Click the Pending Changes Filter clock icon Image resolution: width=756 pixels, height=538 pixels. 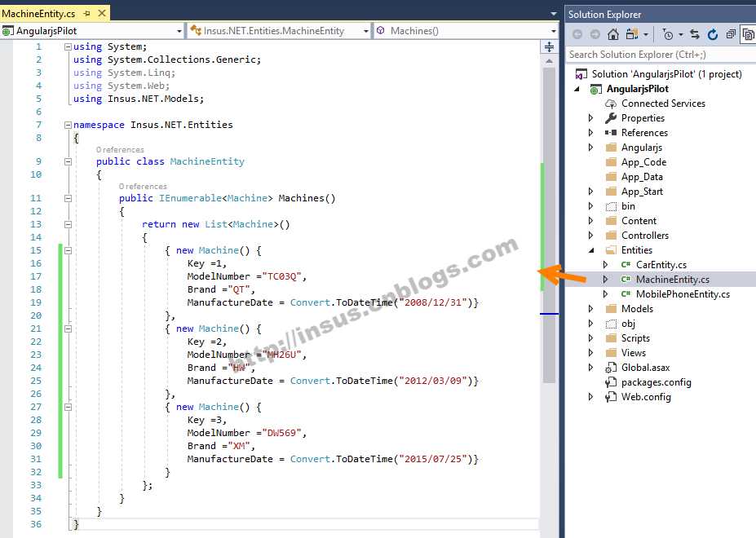[x=668, y=34]
